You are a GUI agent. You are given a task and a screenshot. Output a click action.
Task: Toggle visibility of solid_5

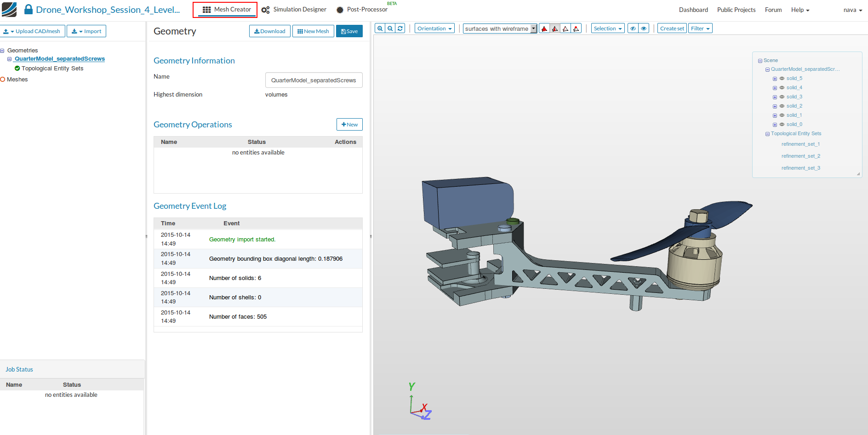tap(782, 79)
